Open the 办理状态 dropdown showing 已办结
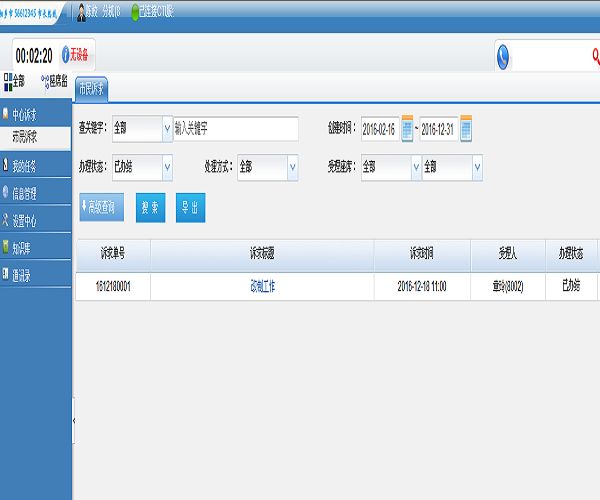This screenshot has height=500, width=600. (x=166, y=167)
